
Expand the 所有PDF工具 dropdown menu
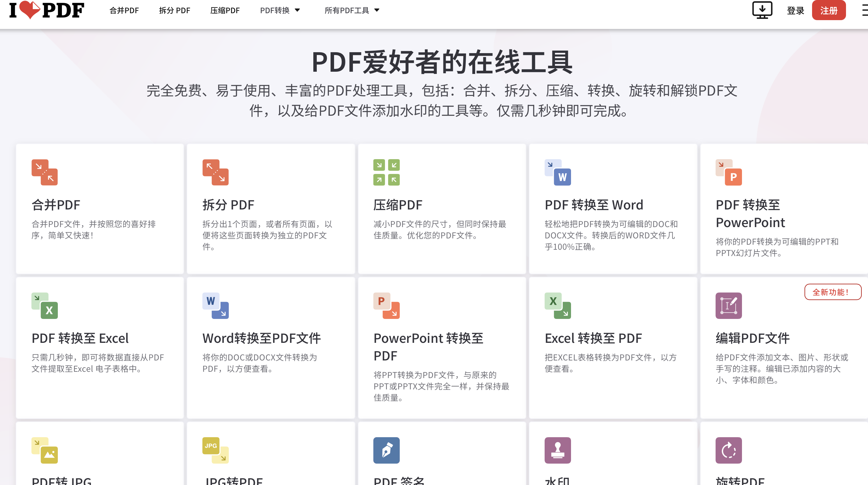tap(352, 10)
